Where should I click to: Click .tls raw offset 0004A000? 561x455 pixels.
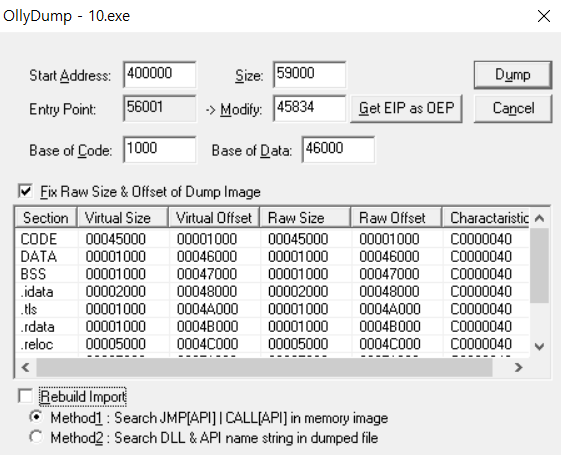(x=390, y=309)
